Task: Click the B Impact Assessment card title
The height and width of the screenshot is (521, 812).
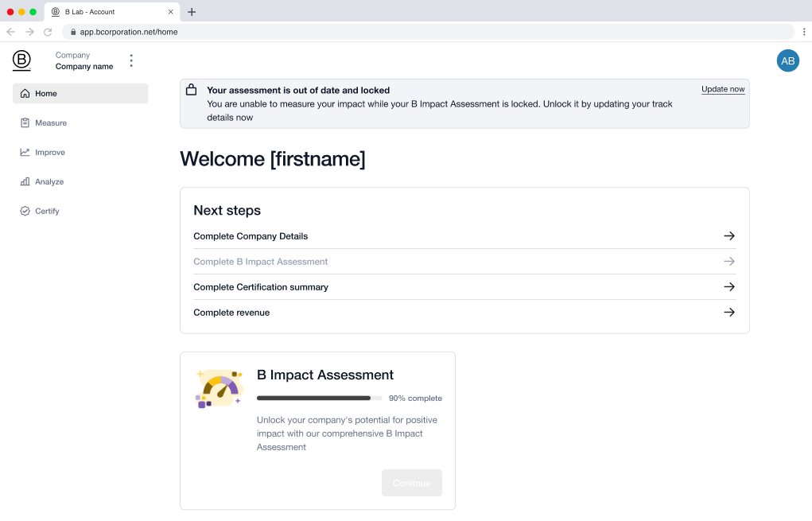Action: (x=325, y=375)
